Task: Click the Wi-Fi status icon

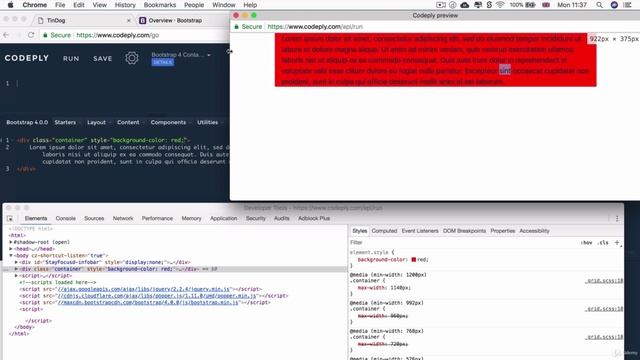Action: coord(500,5)
